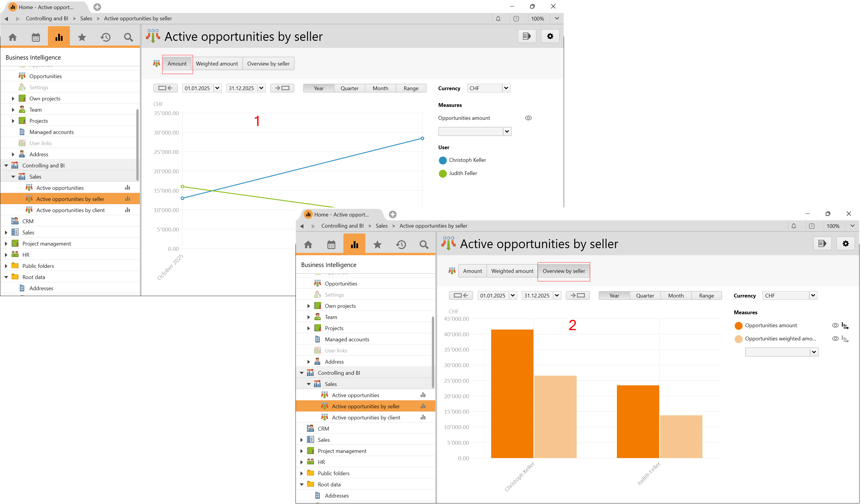Open history clock icon in window 1
The width and height of the screenshot is (861, 504).
(105, 37)
